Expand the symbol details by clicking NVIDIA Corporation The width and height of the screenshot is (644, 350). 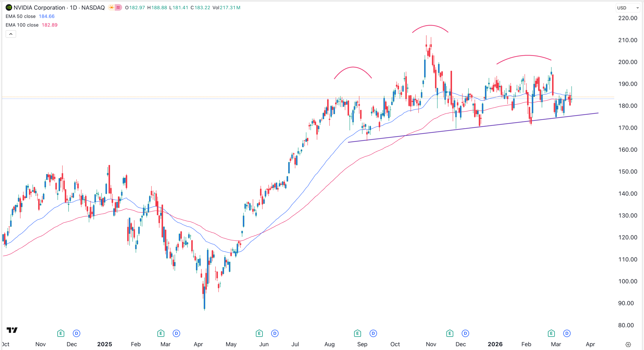[39, 8]
